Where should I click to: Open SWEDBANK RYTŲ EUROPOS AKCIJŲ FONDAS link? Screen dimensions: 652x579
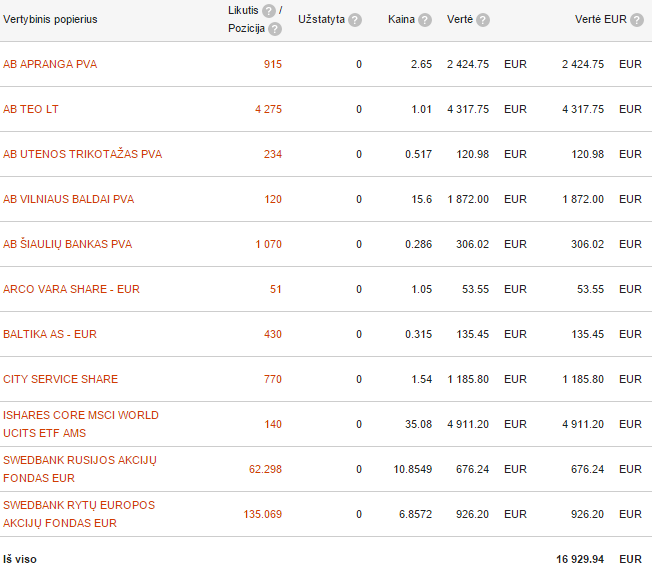click(x=79, y=514)
